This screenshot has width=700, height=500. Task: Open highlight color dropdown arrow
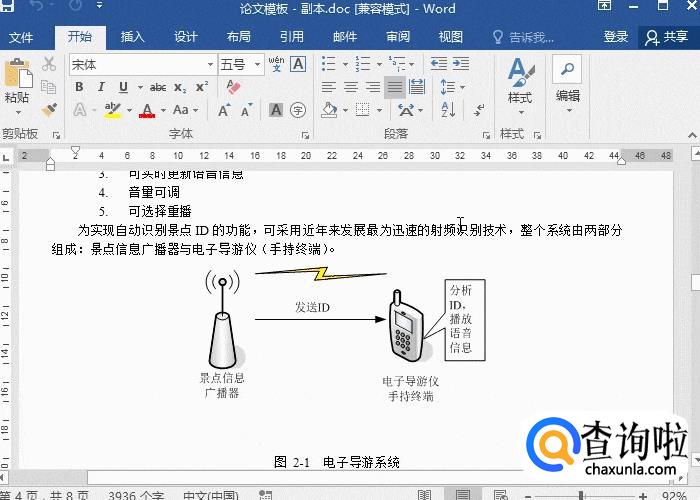click(x=129, y=110)
